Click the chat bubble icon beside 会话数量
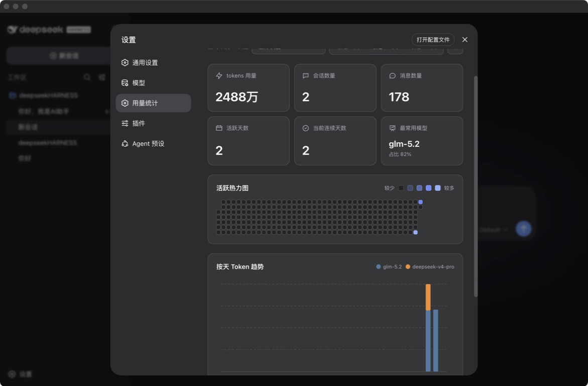Screen dimensions: 588x386 tap(306, 75)
